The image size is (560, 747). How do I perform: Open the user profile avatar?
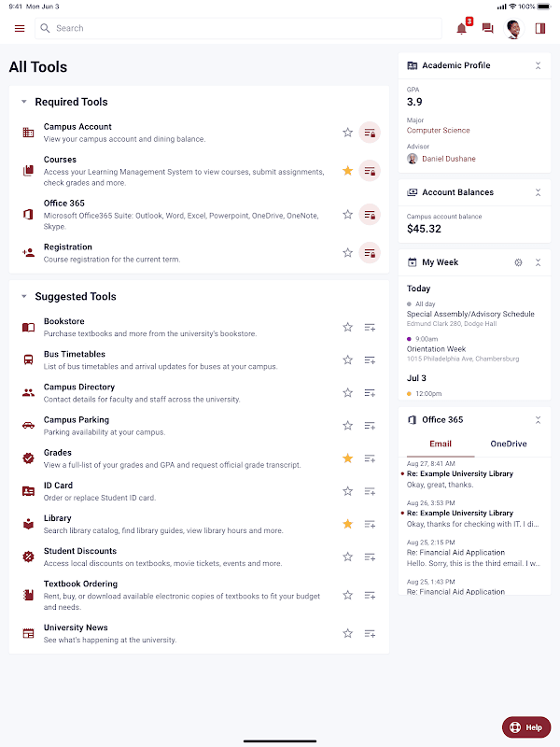point(513,29)
